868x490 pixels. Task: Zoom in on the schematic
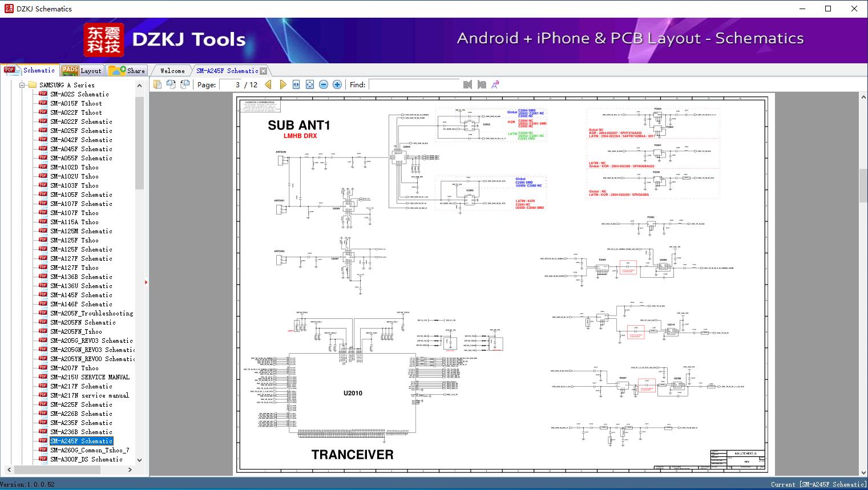pos(337,84)
